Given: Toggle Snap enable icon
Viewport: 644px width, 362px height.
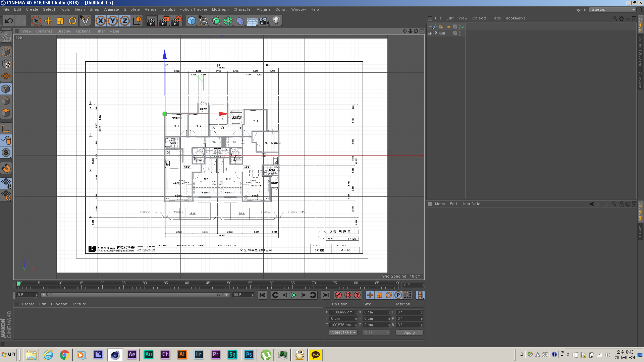Looking at the screenshot, I should pyautogui.click(x=6, y=168).
